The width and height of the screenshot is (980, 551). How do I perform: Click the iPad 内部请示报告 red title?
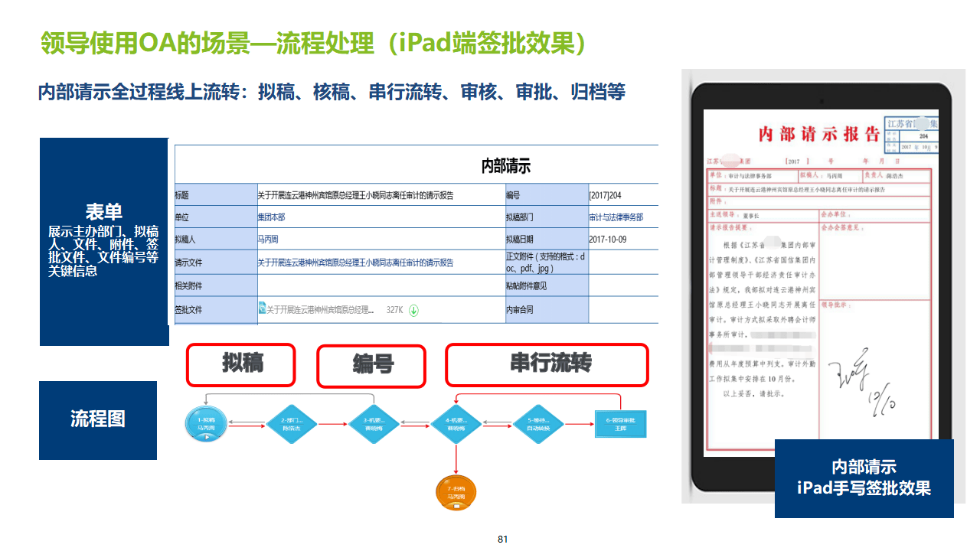tap(819, 134)
